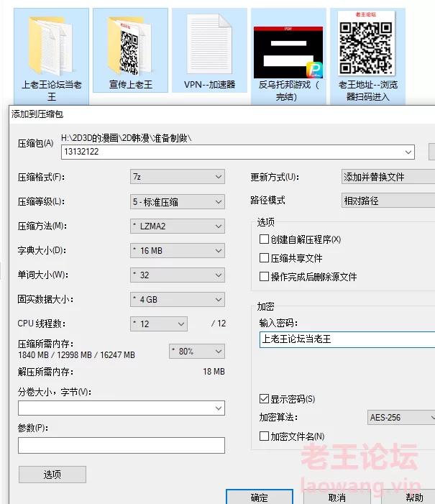Open the memory usage 80% dropdown
The height and width of the screenshot is (504, 435).
(197, 352)
